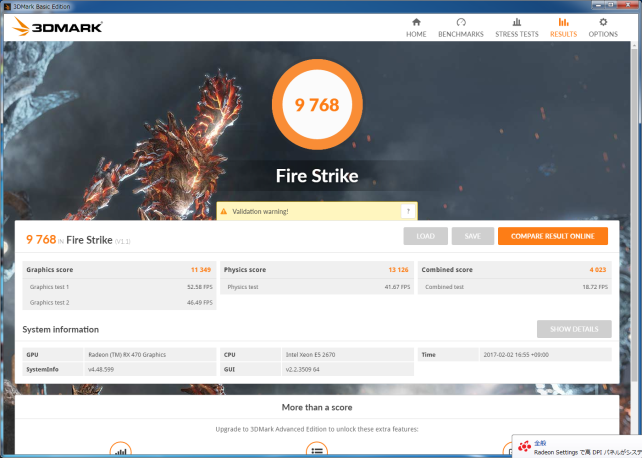Select the Graphics score value 11 349

pyautogui.click(x=201, y=270)
